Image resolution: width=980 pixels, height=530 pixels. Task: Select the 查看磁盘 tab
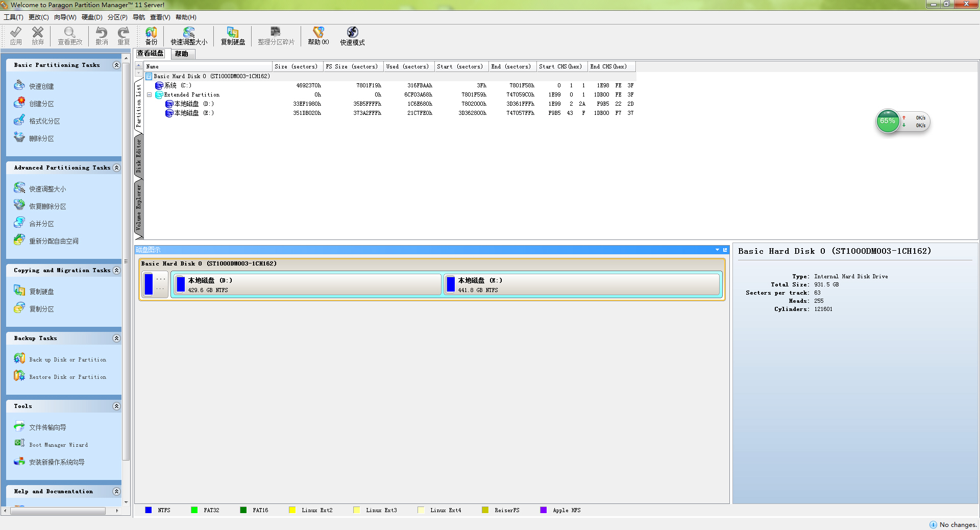[151, 53]
